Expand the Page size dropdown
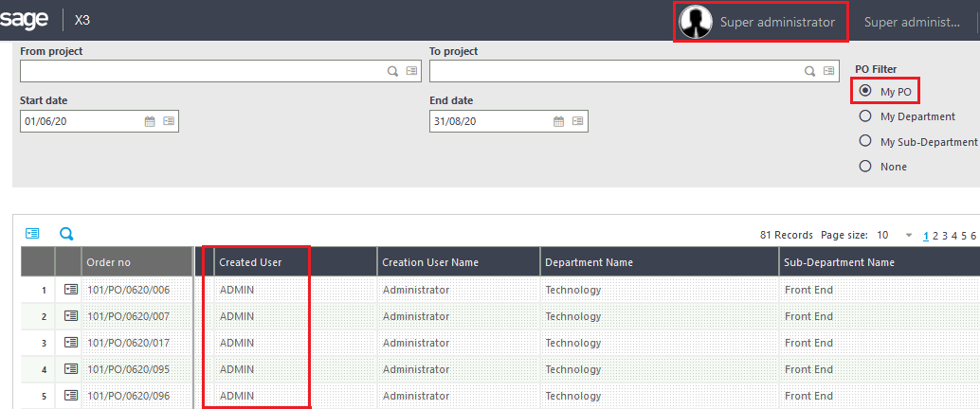Viewport: 980px width, 409px height. click(x=909, y=235)
